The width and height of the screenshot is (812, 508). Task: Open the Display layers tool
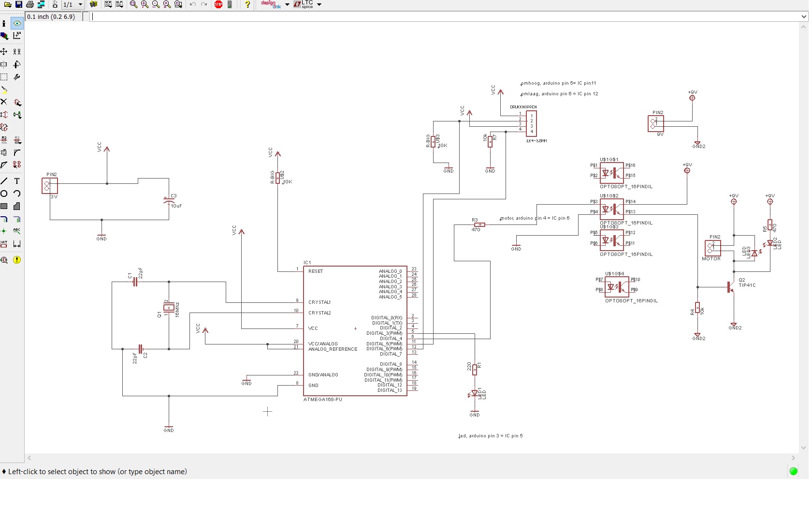[x=4, y=36]
